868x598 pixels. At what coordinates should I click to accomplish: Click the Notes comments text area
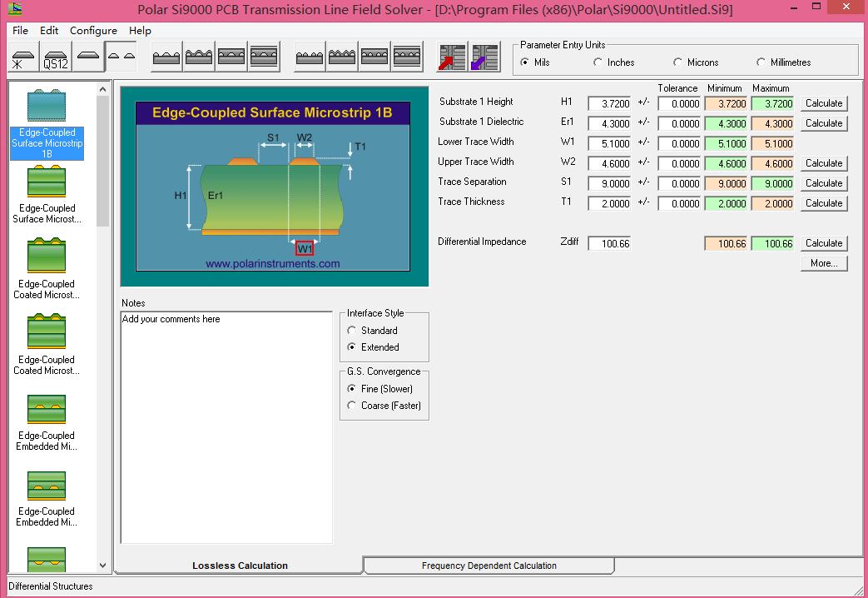click(226, 426)
